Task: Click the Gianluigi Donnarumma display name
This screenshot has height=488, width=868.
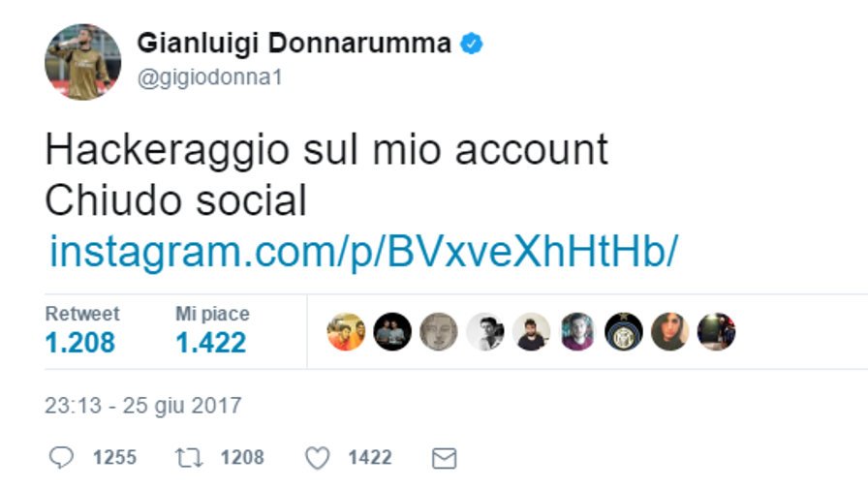Action: (x=294, y=44)
